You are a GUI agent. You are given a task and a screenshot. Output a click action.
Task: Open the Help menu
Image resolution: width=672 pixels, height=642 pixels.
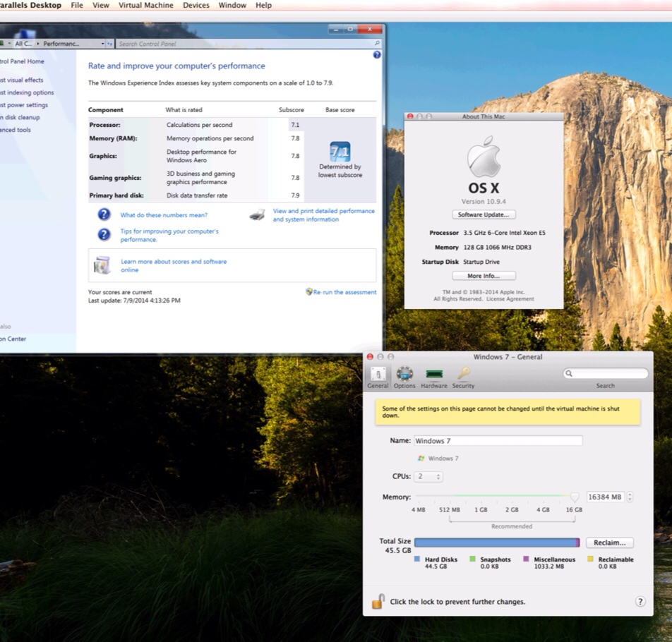pyautogui.click(x=263, y=5)
